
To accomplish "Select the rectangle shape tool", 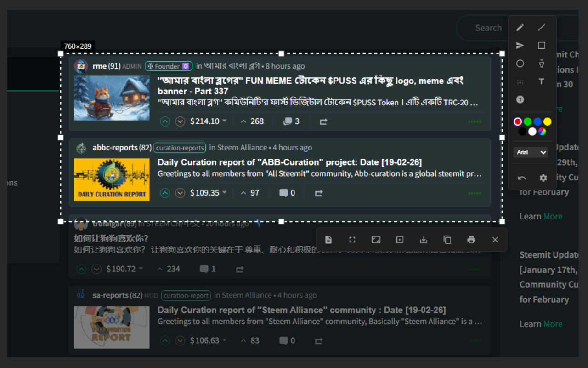I will coord(542,46).
